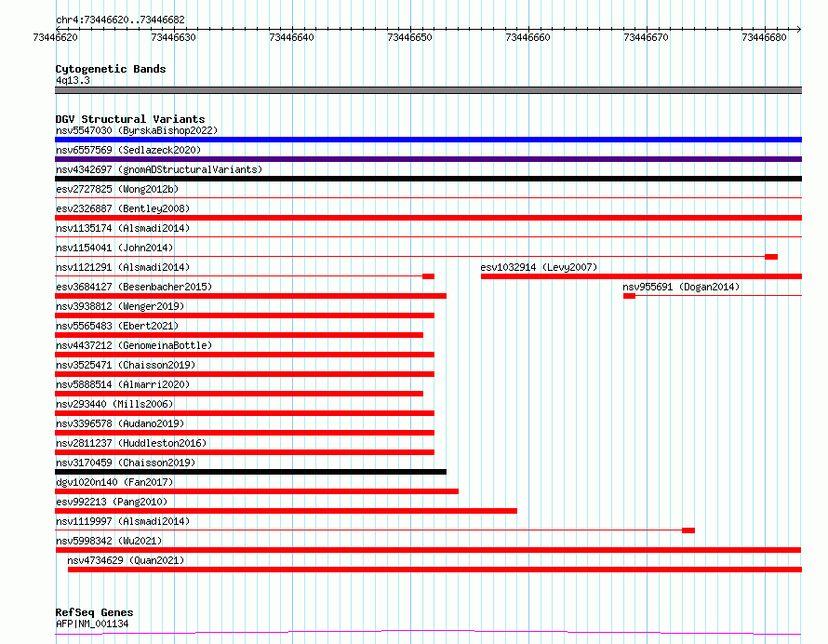Click the red bar of esv992213
Screen dimensions: 828x644
coord(286,511)
